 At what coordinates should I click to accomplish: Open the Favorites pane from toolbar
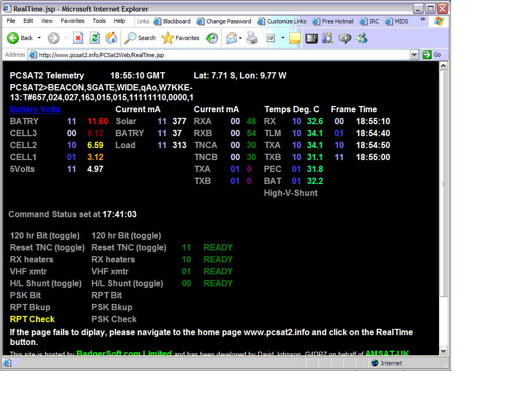(181, 38)
